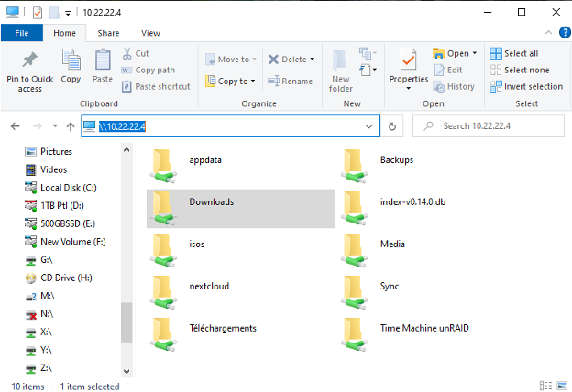Click the Refresh button
572x392 pixels.
coord(392,126)
